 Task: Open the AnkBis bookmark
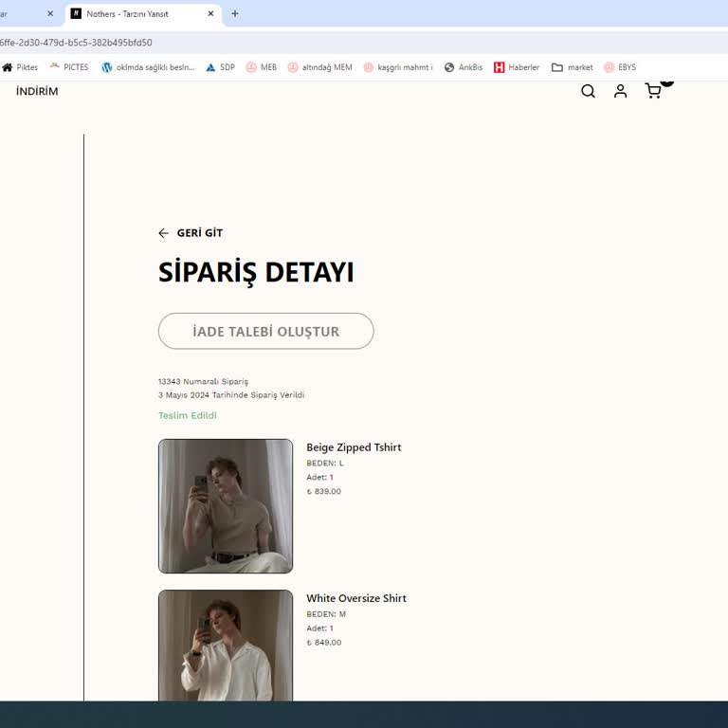pyautogui.click(x=464, y=67)
